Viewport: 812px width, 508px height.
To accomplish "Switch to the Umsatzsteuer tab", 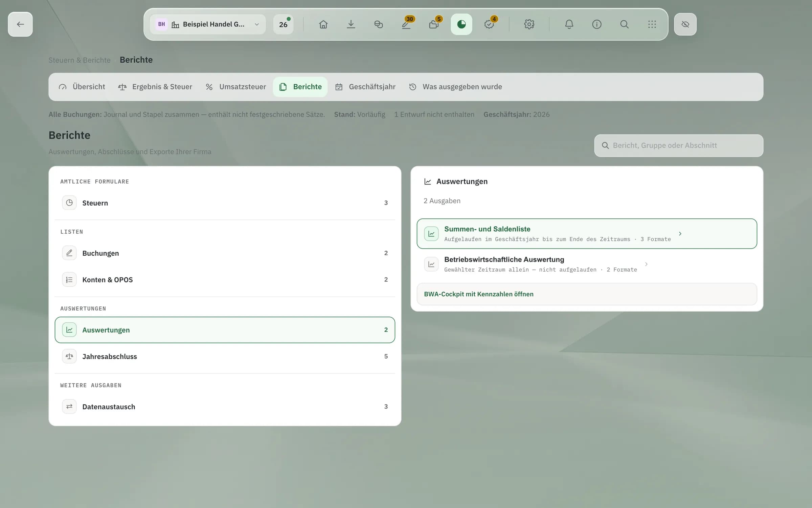I will (x=236, y=87).
